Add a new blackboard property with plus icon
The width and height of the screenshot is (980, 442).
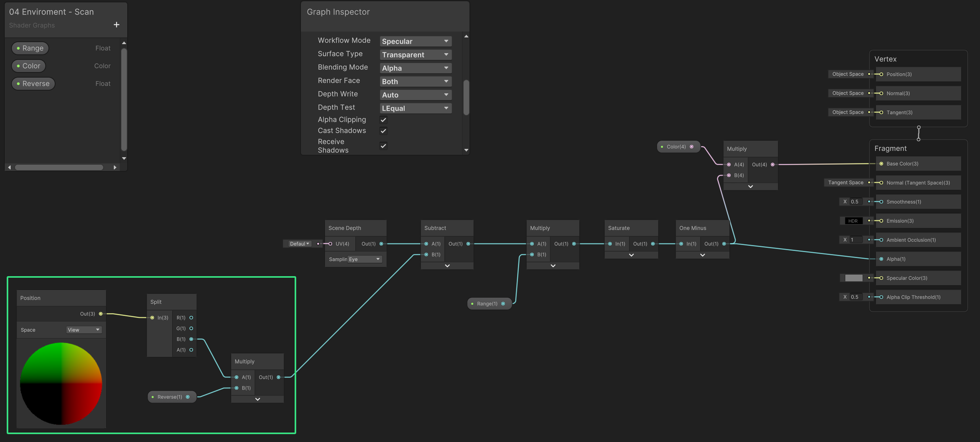pyautogui.click(x=116, y=25)
